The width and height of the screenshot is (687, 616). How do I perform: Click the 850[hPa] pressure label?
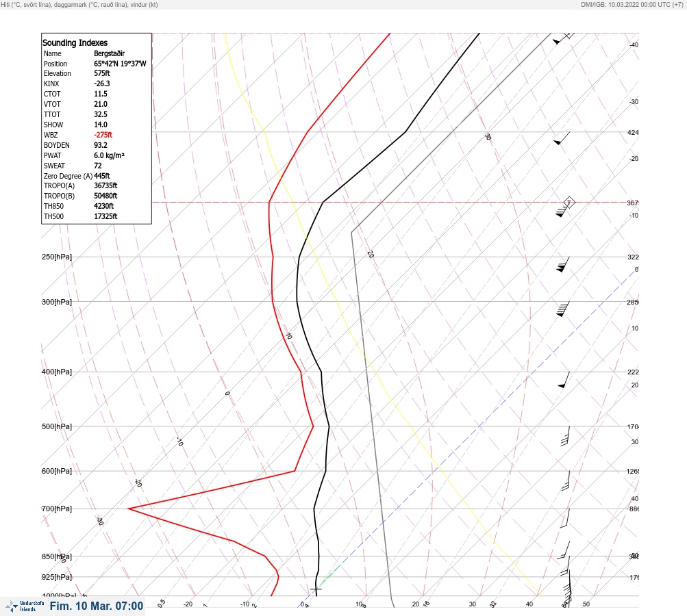[x=57, y=556]
